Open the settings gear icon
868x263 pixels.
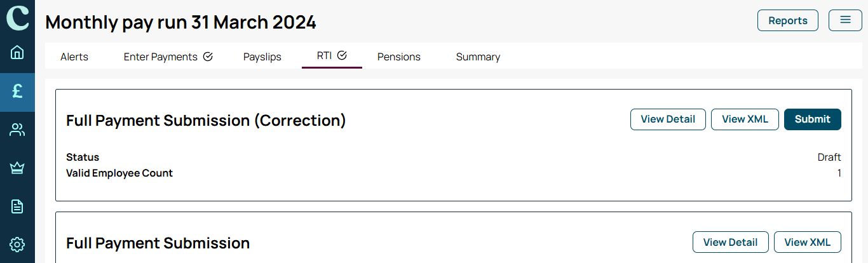pos(17,245)
